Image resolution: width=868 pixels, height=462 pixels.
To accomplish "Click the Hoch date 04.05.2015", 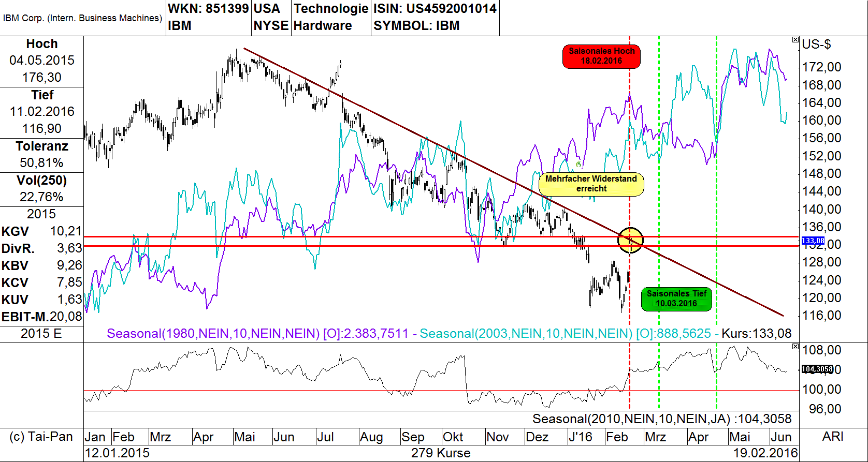I will (x=42, y=61).
